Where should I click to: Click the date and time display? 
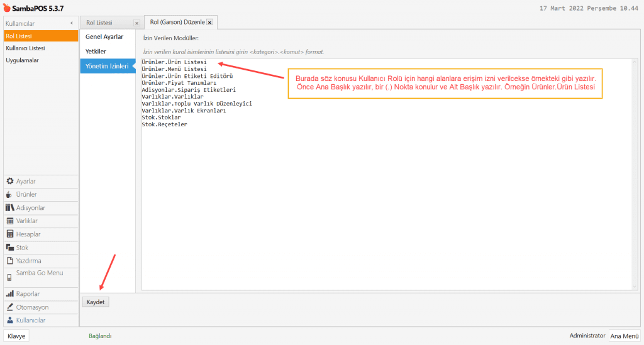coord(589,8)
